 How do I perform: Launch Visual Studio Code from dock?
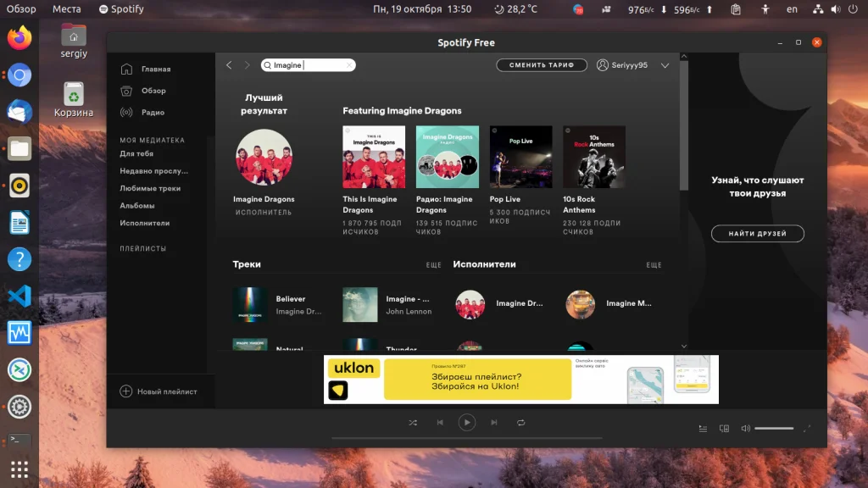(x=19, y=296)
